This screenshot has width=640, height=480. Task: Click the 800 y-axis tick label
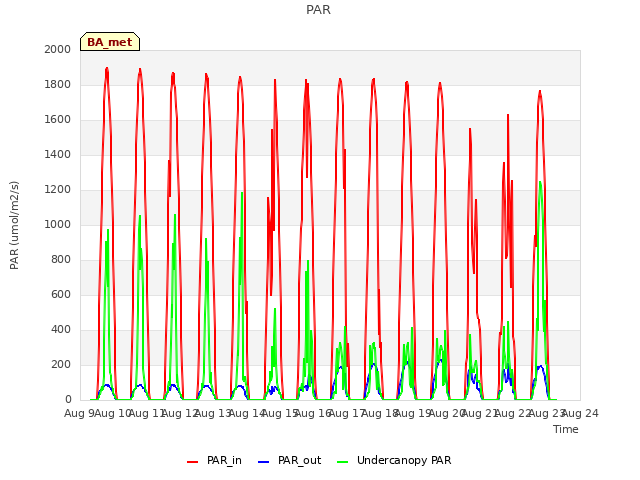tap(61, 260)
